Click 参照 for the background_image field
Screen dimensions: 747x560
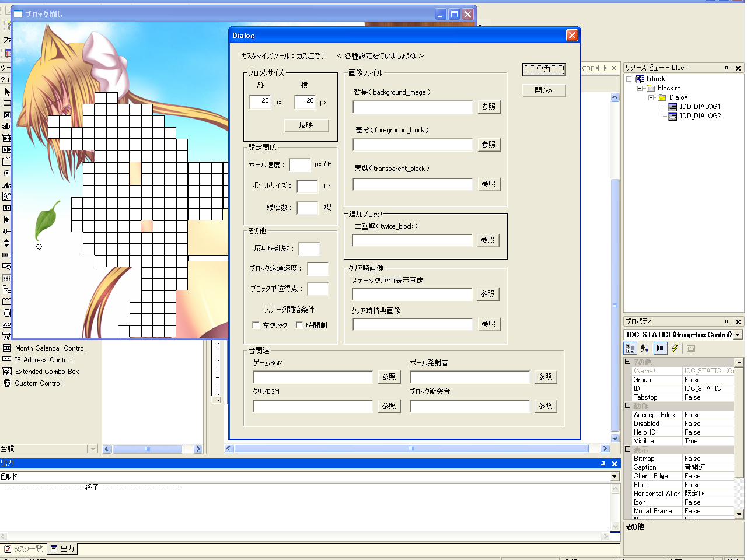[489, 107]
